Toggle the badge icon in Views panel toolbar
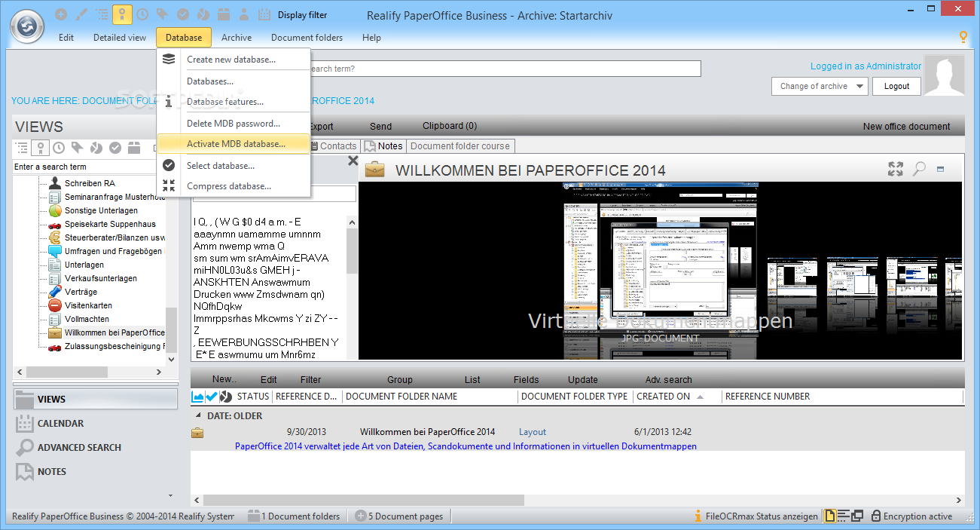980x530 pixels. pyautogui.click(x=41, y=148)
